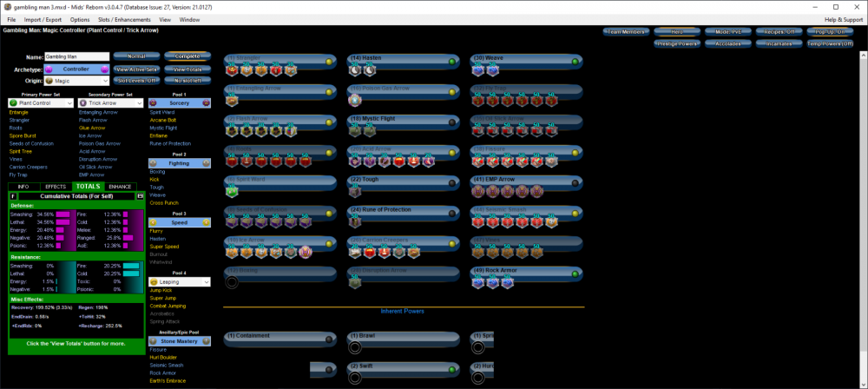Toggle the Weave power indicator on

tap(575, 62)
